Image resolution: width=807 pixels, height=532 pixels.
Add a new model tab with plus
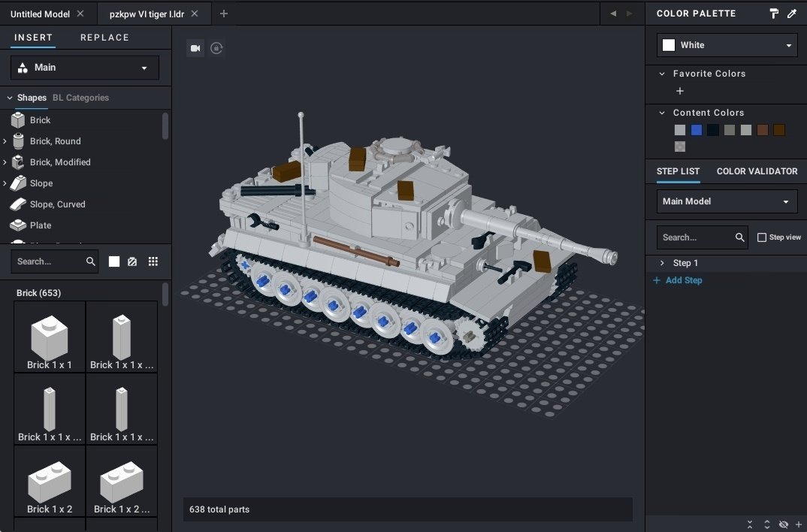click(223, 14)
